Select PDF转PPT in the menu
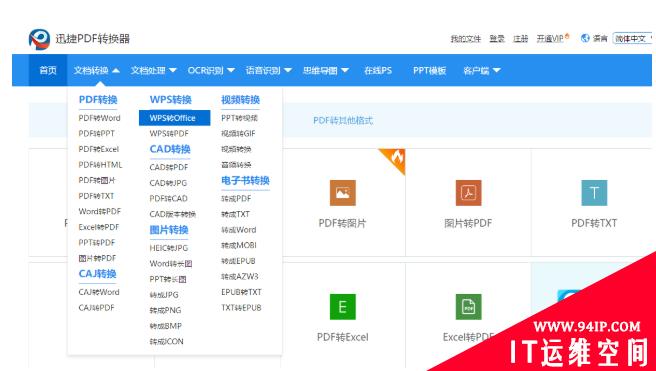This screenshot has width=656, height=371. pos(96,133)
